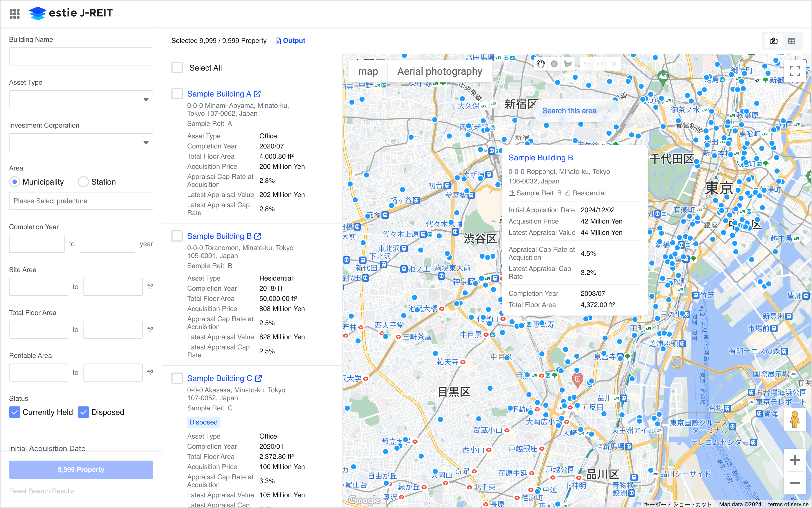812x508 pixels.
Task: Click the undo drawing arrow
Action: point(587,64)
